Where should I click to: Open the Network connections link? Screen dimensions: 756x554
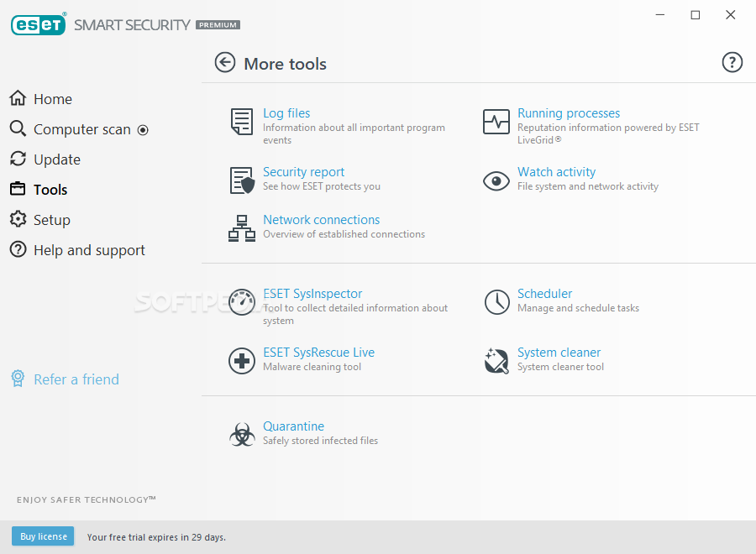[321, 220]
